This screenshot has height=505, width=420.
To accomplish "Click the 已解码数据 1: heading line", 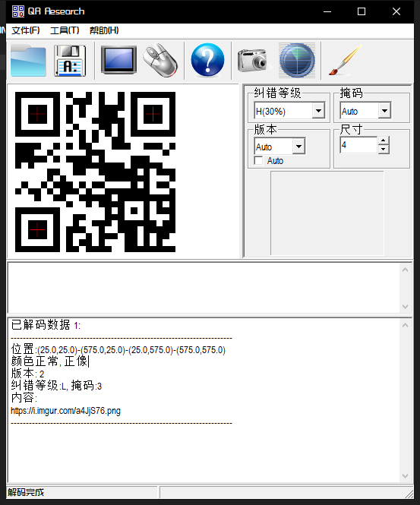I will [x=46, y=325].
